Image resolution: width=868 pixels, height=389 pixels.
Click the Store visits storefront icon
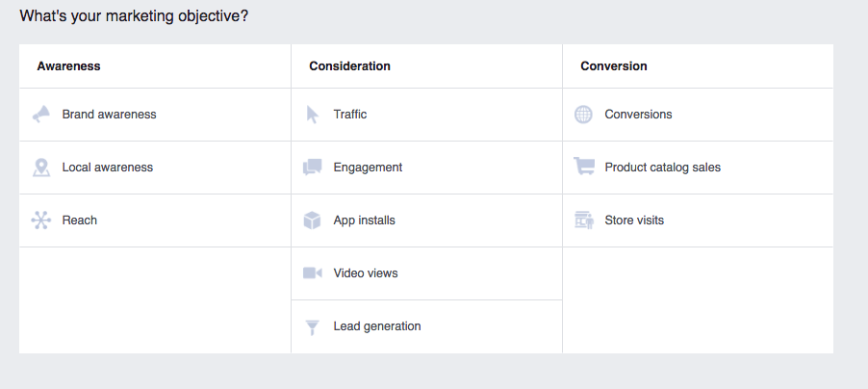(x=584, y=220)
